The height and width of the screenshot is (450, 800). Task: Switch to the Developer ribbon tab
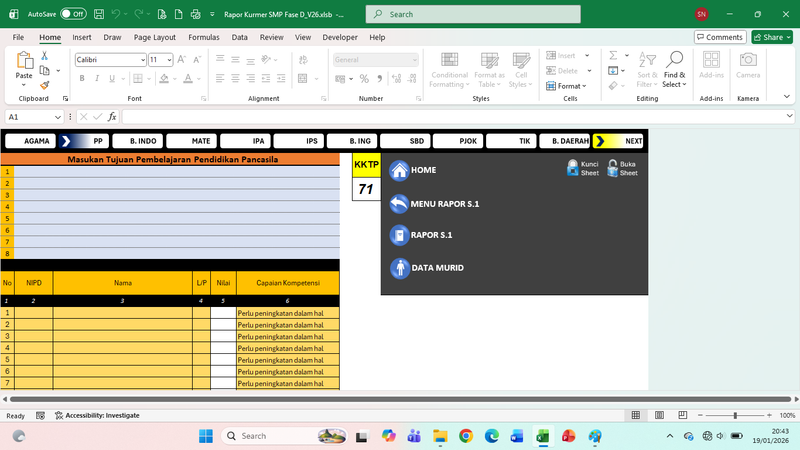340,37
